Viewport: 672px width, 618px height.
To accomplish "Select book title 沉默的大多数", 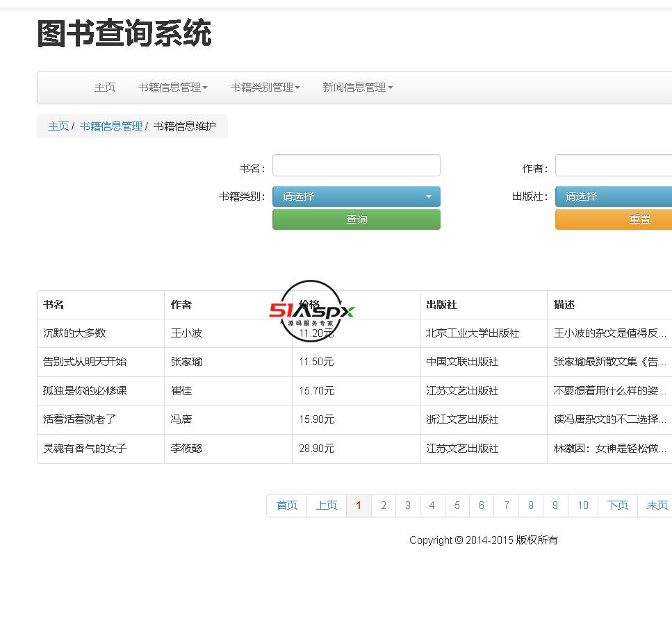I will coord(74,333).
